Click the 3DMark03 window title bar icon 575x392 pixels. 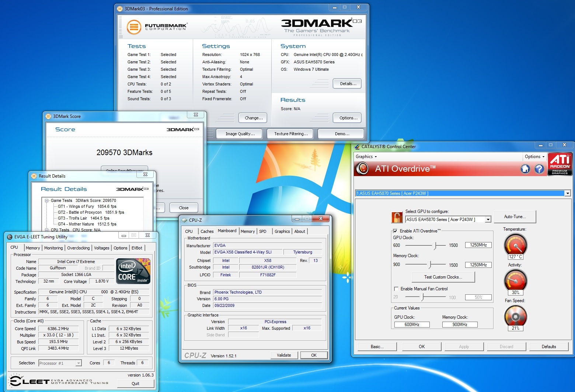120,8
